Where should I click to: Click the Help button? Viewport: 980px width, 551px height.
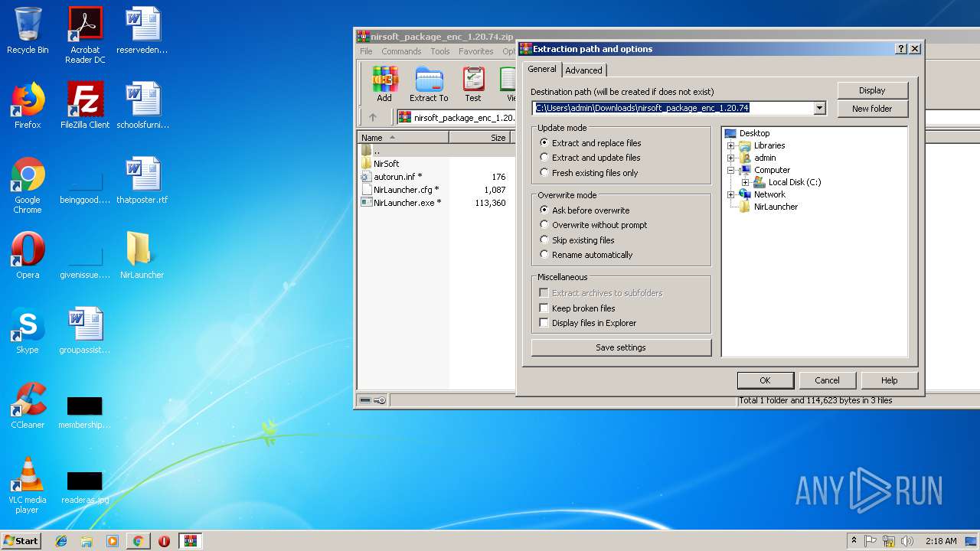(x=889, y=380)
